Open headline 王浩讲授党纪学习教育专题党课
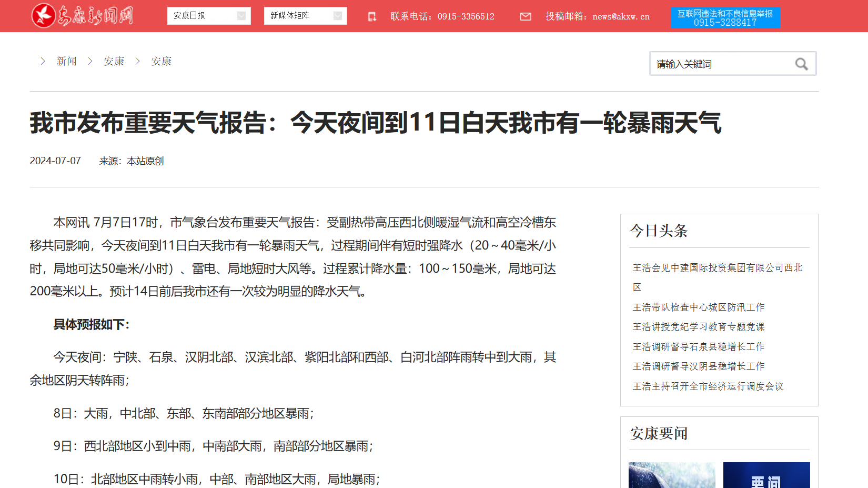This screenshot has height=488, width=868. (698, 327)
